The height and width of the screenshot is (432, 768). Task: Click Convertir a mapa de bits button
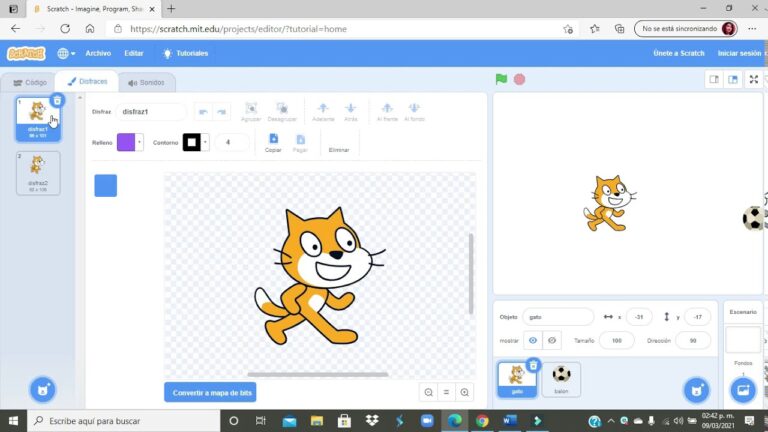pos(210,393)
